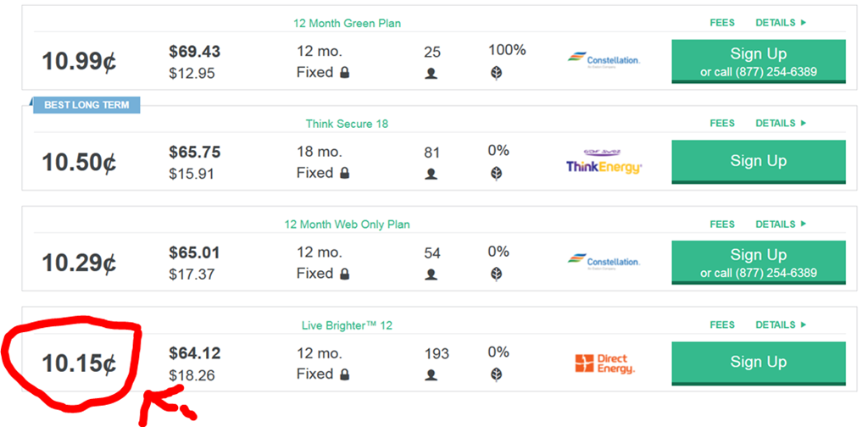The image size is (868, 427).
Task: Open FEES for 12 Month Web Only Plan
Action: pos(722,225)
